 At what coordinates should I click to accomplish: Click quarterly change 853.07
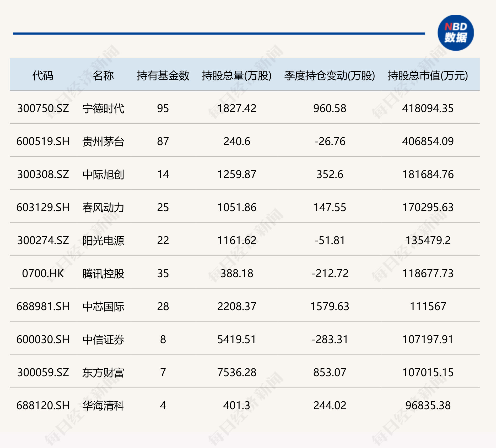(x=330, y=373)
